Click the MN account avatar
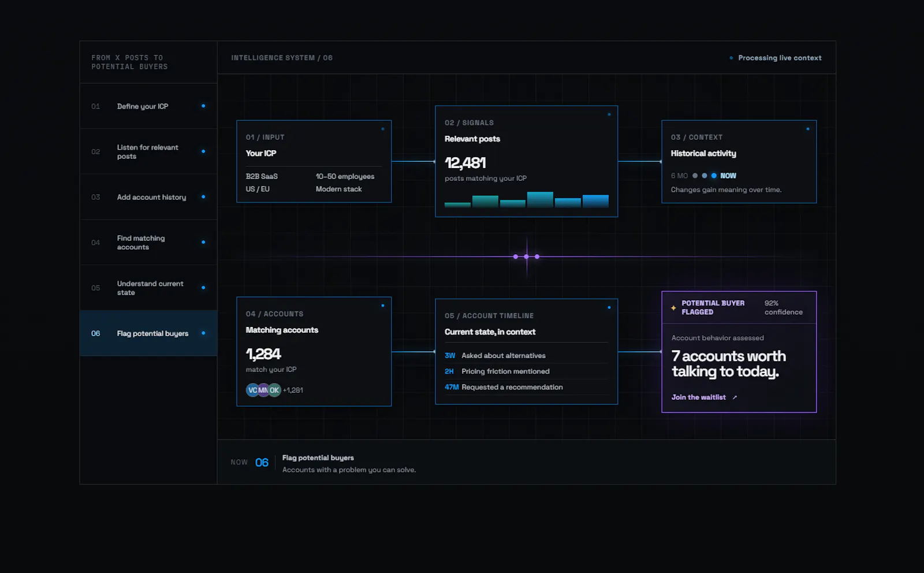Screen dimensions: 924x573 pos(263,390)
